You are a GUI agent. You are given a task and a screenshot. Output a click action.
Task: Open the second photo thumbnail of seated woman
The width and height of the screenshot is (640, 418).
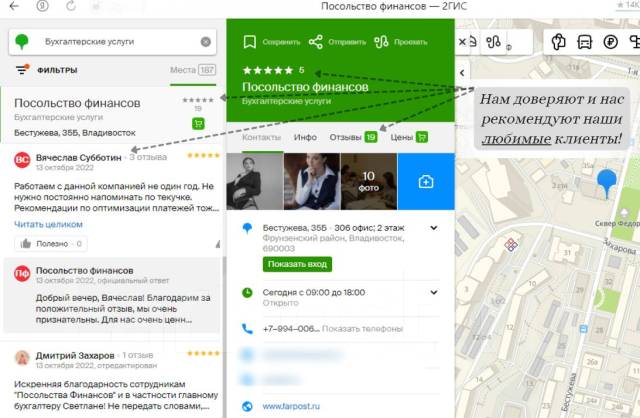pyautogui.click(x=312, y=181)
